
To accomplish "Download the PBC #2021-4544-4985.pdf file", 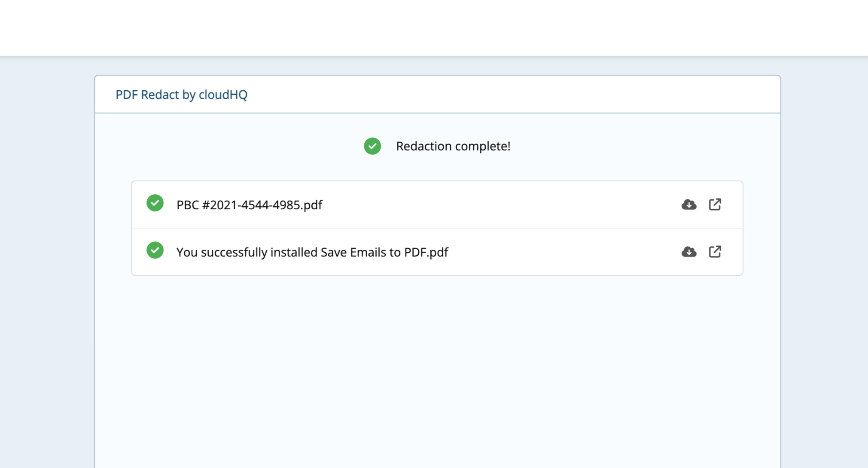I will coord(689,205).
